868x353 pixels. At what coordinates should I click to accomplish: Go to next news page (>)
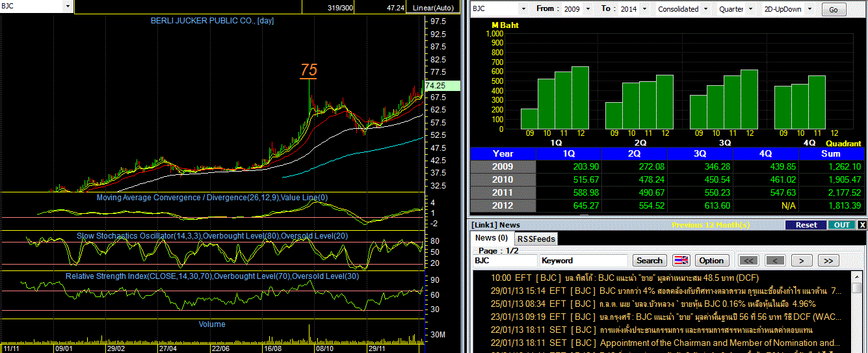(802, 261)
